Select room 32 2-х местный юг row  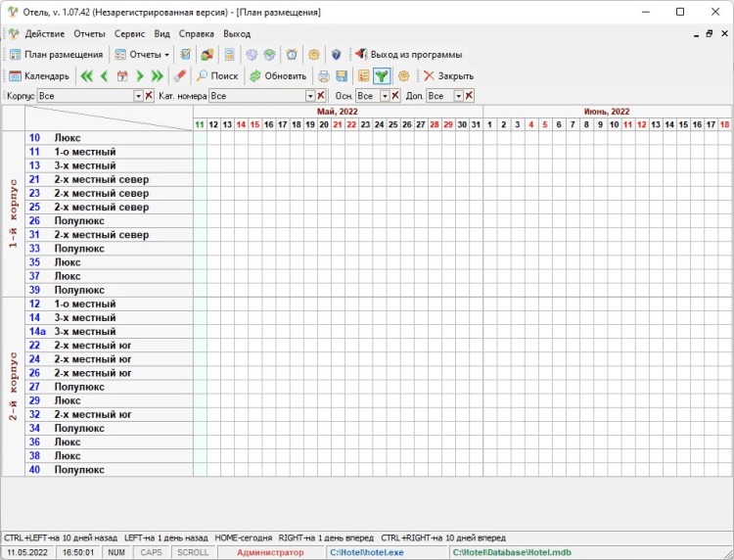109,414
